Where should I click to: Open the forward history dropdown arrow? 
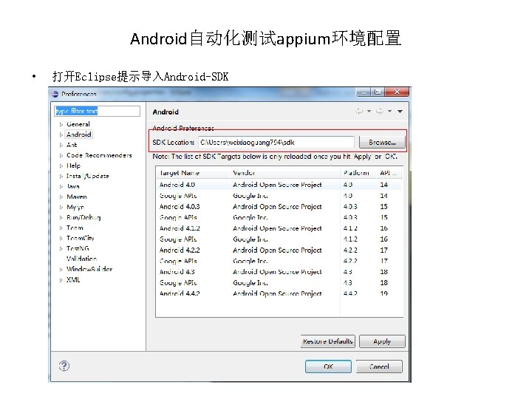coord(390,112)
